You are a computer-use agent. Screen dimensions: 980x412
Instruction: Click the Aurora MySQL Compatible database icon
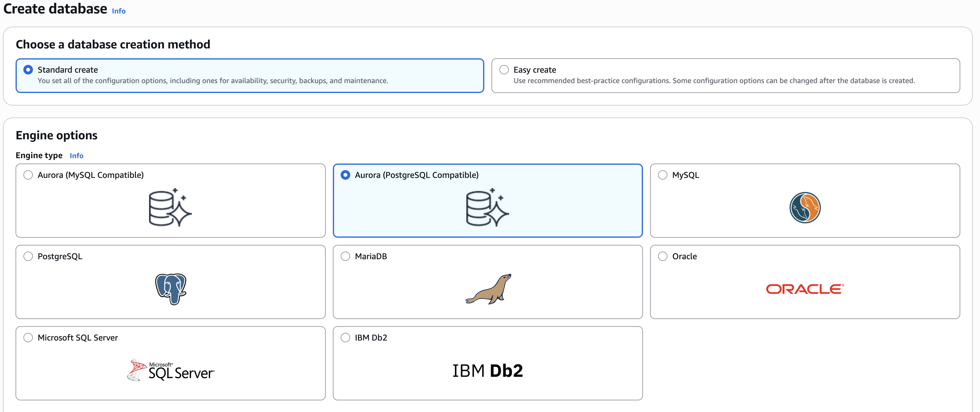click(170, 207)
